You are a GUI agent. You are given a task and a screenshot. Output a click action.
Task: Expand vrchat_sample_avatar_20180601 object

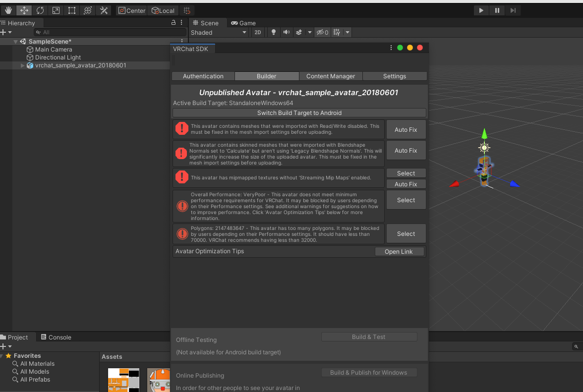[x=23, y=65]
